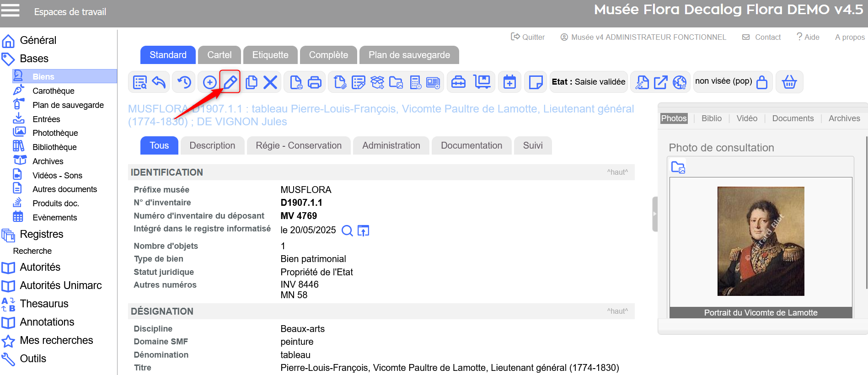Jump to top via IDENTIFICATION haut link

coord(617,172)
